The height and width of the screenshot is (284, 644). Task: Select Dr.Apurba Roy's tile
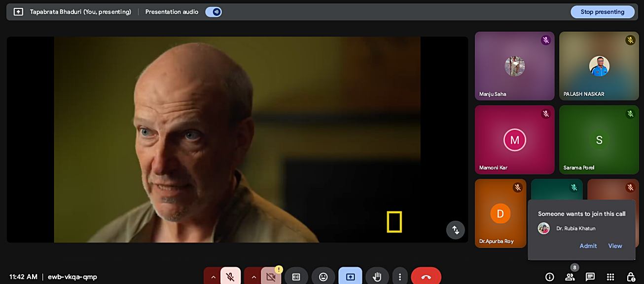tap(501, 213)
